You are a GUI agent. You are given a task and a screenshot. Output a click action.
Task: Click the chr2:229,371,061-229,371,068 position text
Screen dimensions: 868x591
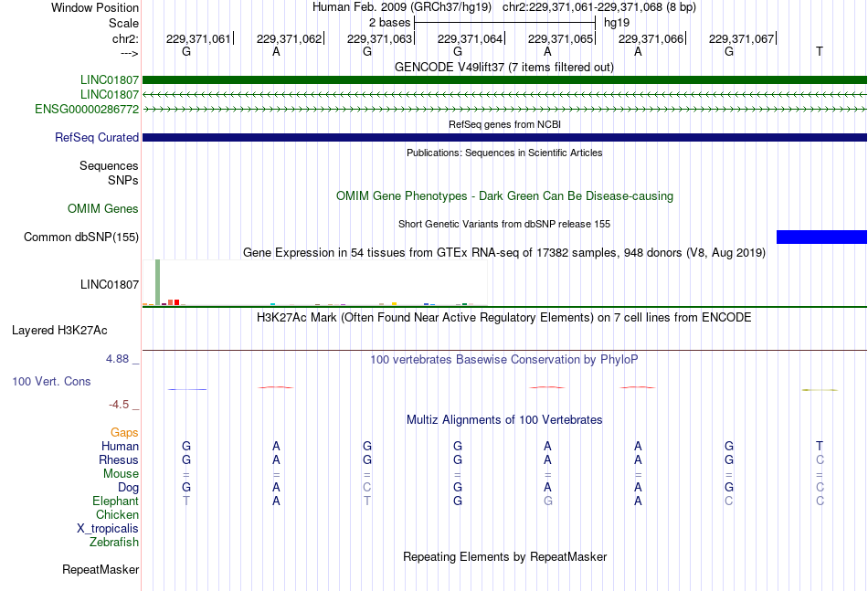point(599,7)
